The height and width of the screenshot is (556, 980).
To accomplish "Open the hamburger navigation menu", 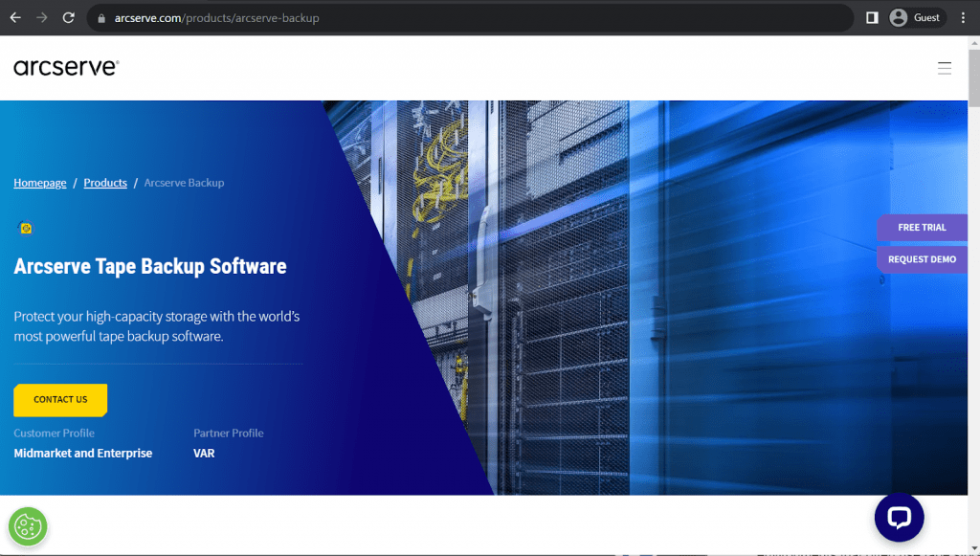I will pyautogui.click(x=945, y=68).
